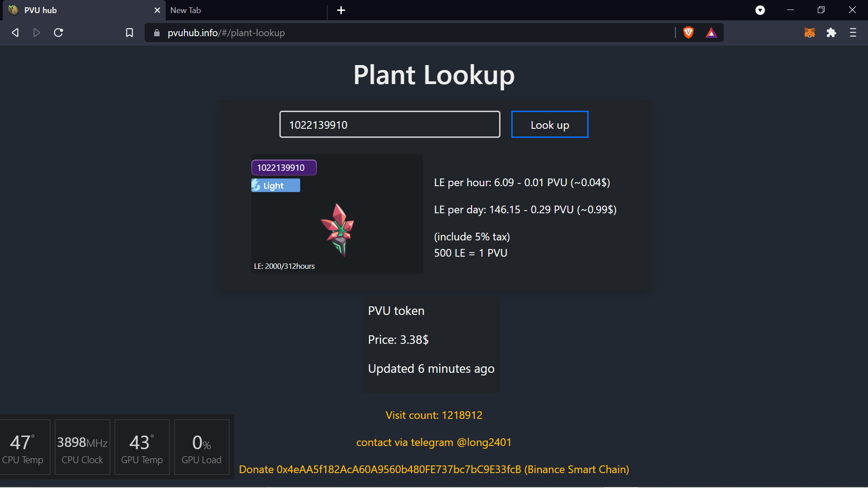Click the Price: 3.38$ text
Image resolution: width=868 pixels, height=488 pixels.
coord(398,340)
